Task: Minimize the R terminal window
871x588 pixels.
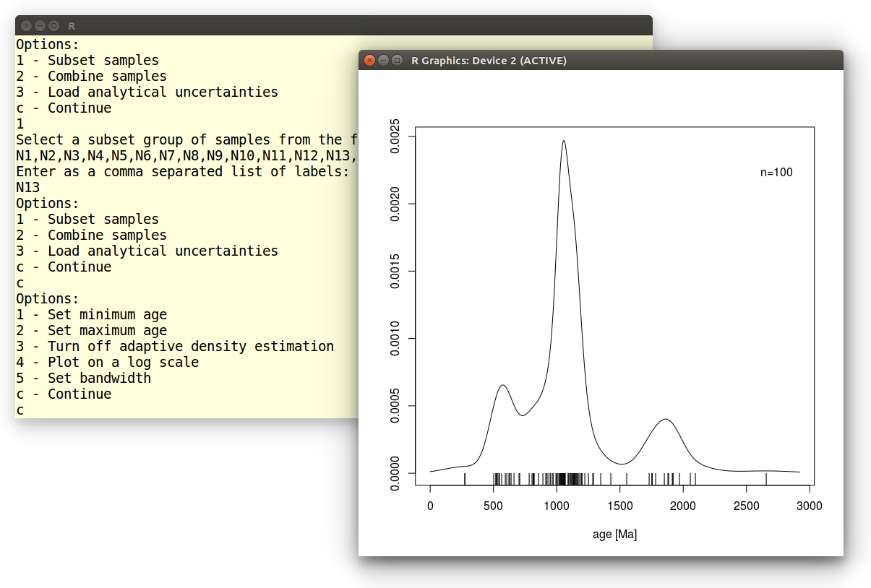Action: [x=40, y=25]
